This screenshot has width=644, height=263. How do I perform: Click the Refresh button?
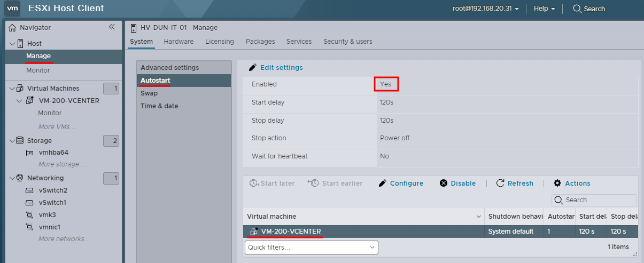[x=515, y=184]
